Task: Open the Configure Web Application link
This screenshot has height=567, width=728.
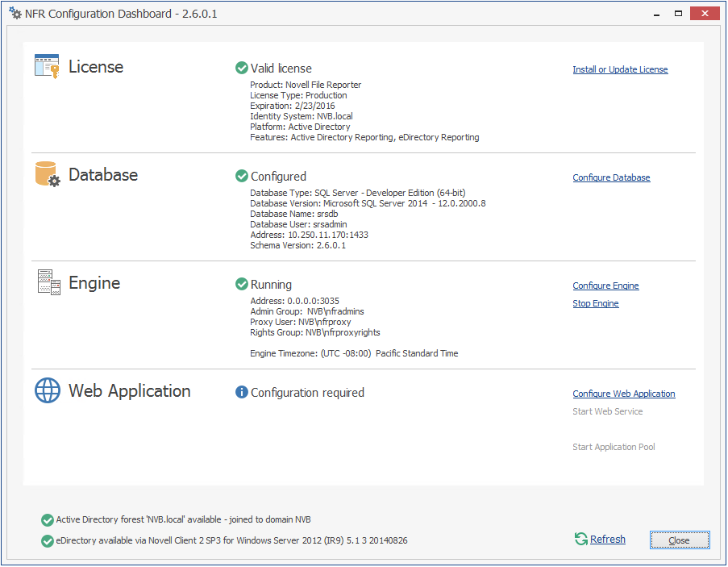Action: tap(623, 394)
